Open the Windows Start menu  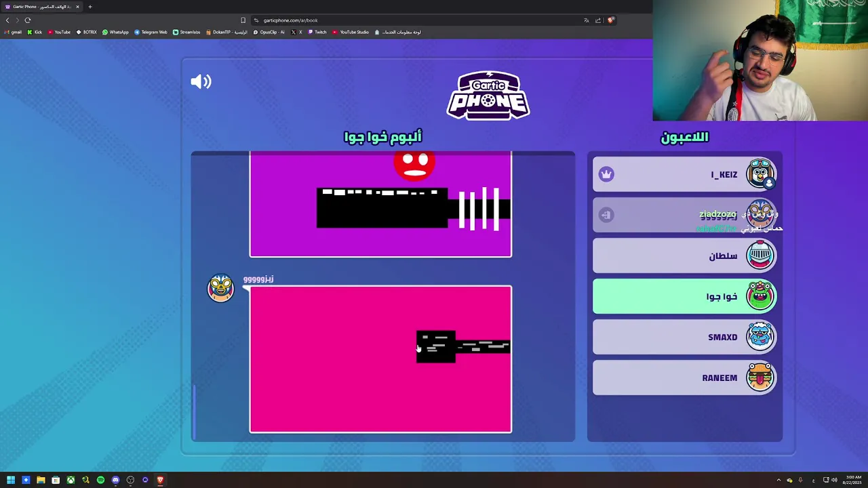point(11,480)
